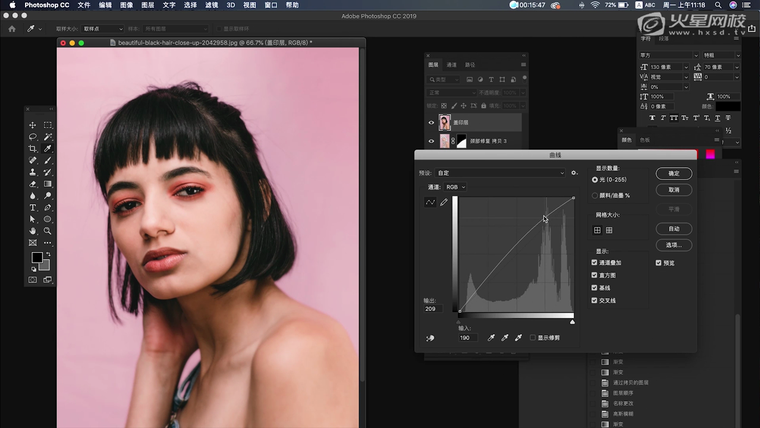Click the foreground color swatch
The height and width of the screenshot is (428, 760).
click(x=36, y=258)
